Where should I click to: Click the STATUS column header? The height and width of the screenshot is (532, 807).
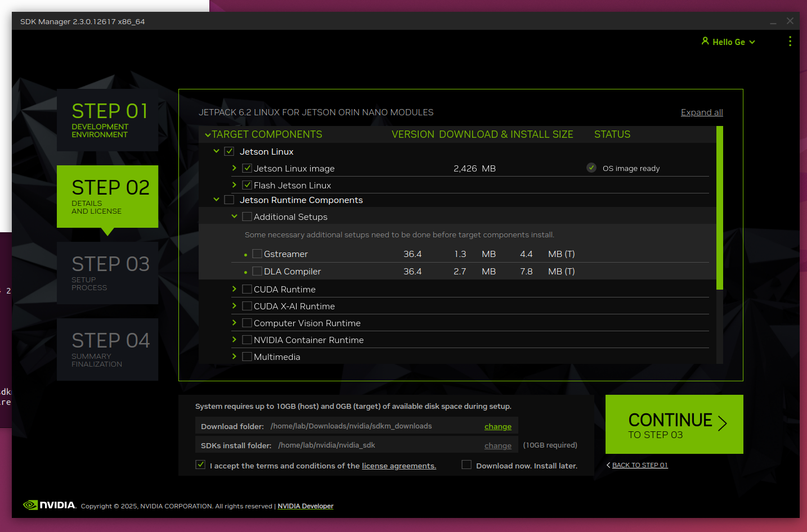click(x=612, y=134)
